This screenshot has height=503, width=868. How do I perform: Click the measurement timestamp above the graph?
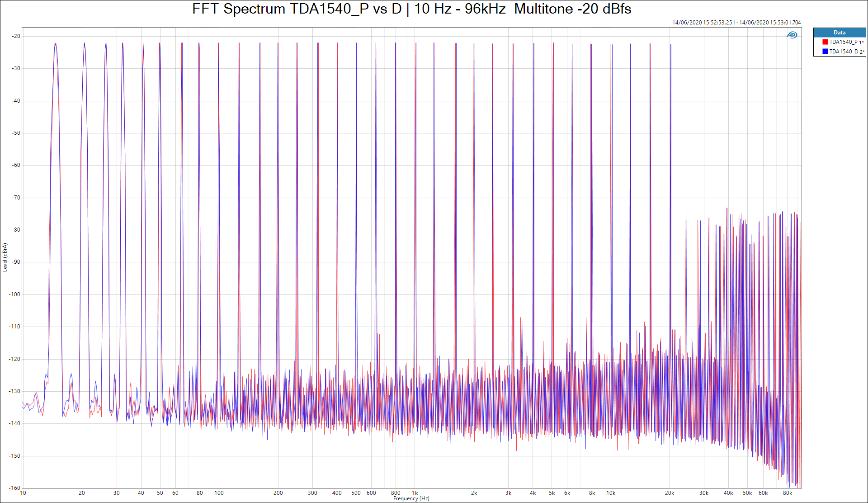736,23
